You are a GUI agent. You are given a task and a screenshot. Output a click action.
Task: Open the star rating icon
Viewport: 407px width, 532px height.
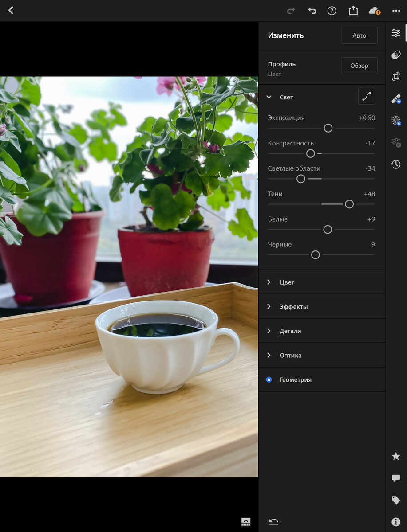(x=396, y=456)
